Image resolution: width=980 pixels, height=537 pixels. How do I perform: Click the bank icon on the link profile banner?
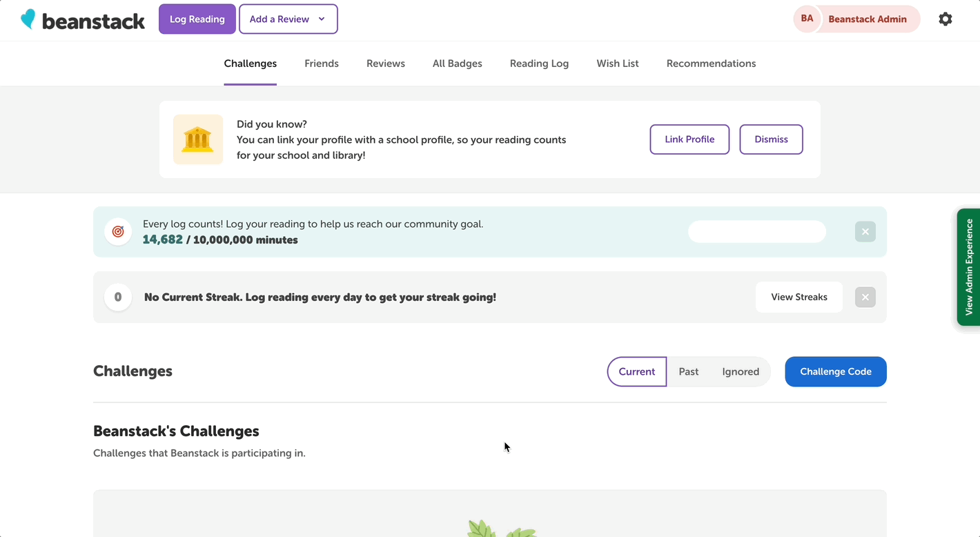click(198, 139)
